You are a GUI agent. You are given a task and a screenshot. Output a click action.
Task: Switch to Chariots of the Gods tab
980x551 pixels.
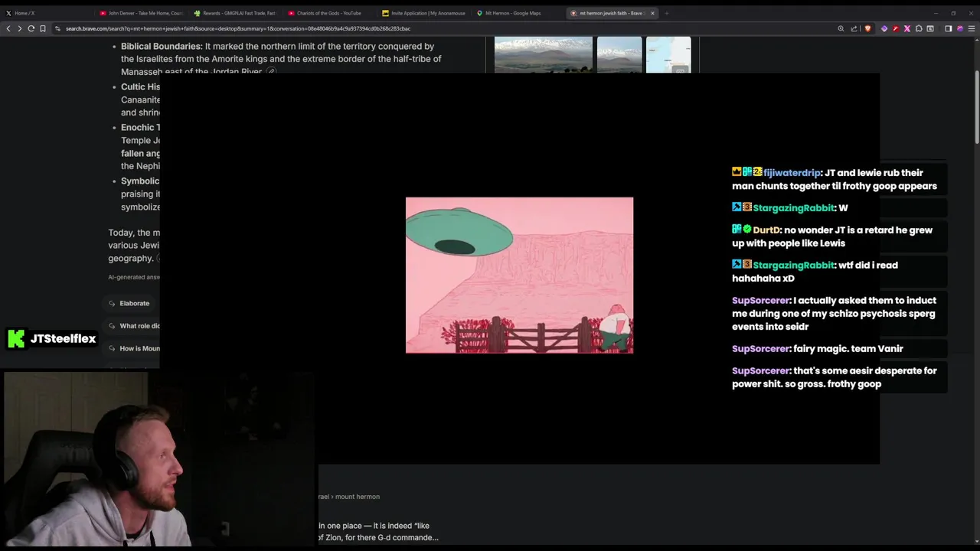pos(329,13)
